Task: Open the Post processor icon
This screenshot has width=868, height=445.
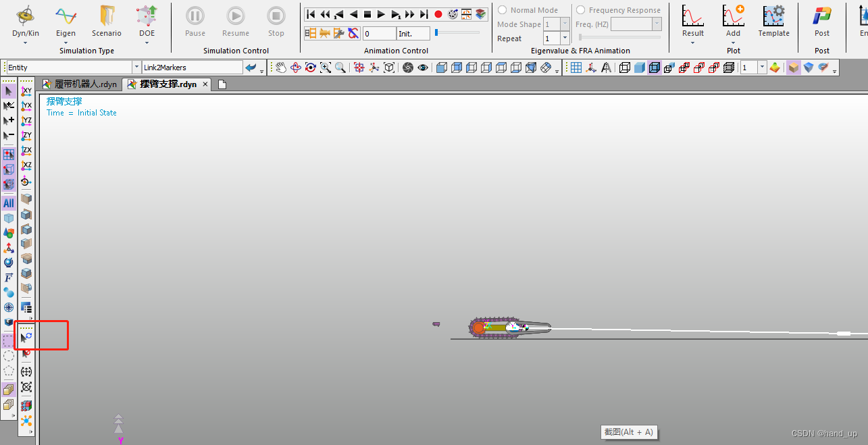Action: 822,20
